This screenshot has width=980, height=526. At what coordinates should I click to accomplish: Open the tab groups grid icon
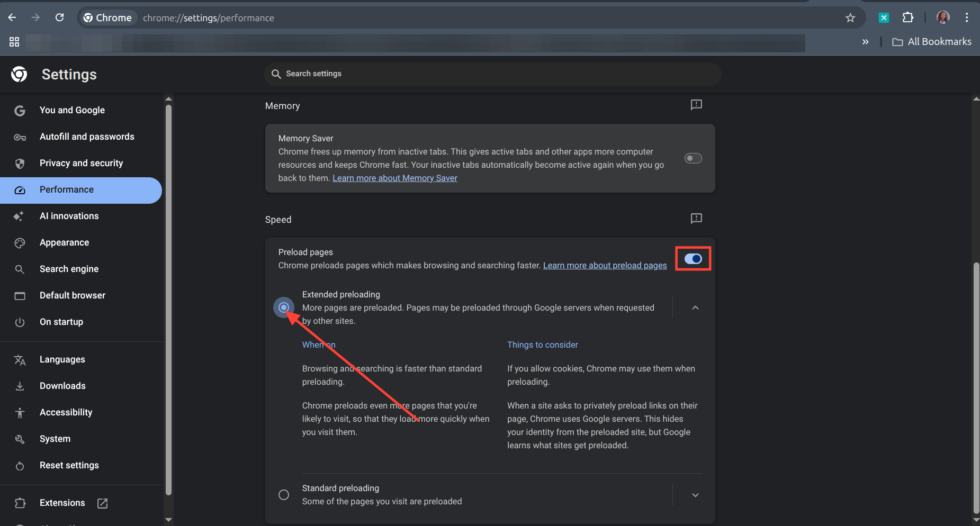pyautogui.click(x=14, y=42)
